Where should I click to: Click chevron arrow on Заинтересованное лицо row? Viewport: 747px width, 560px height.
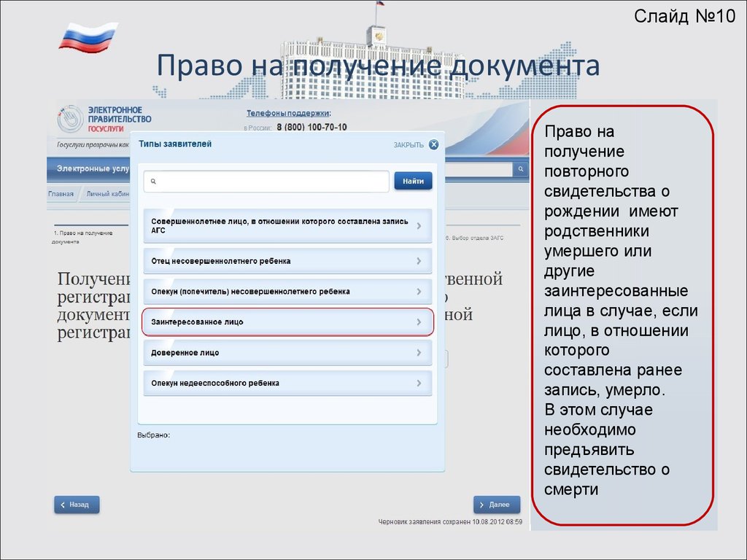pyautogui.click(x=419, y=322)
